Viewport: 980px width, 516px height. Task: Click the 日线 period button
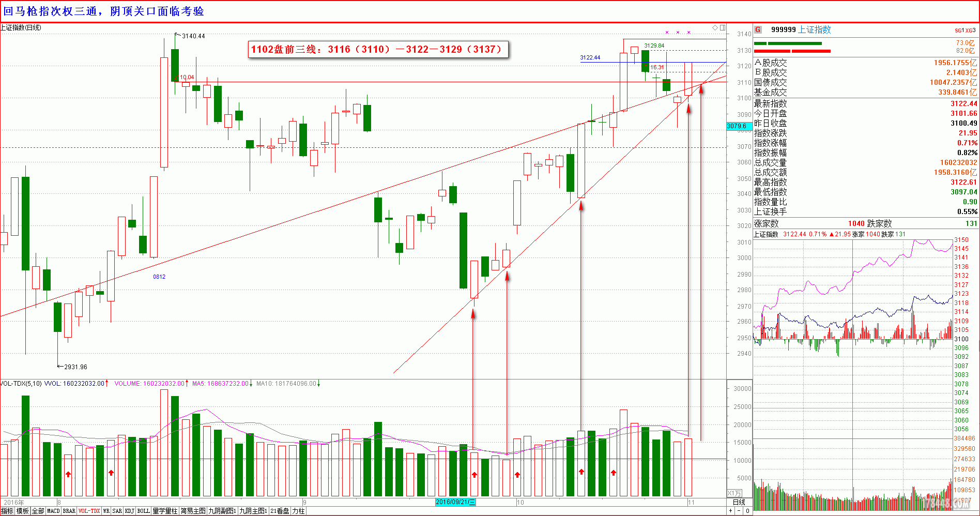pyautogui.click(x=739, y=502)
